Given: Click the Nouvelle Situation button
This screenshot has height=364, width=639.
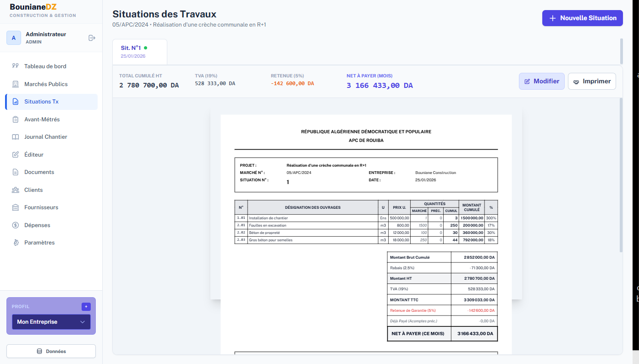Looking at the screenshot, I should (x=582, y=18).
